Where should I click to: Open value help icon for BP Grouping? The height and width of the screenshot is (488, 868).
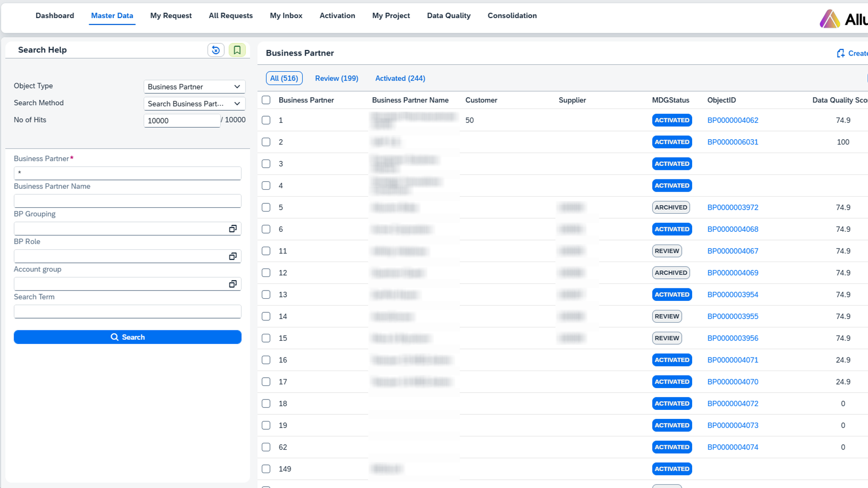click(233, 229)
